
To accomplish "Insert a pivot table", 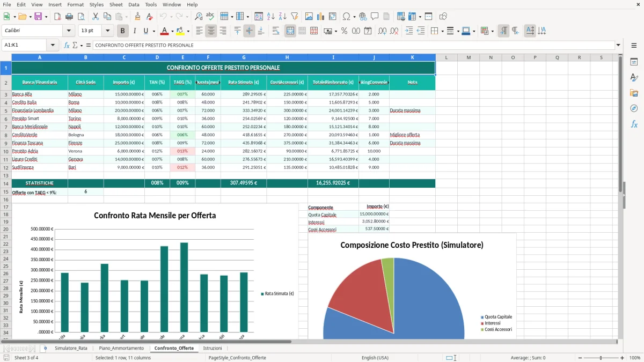I will click(332, 17).
